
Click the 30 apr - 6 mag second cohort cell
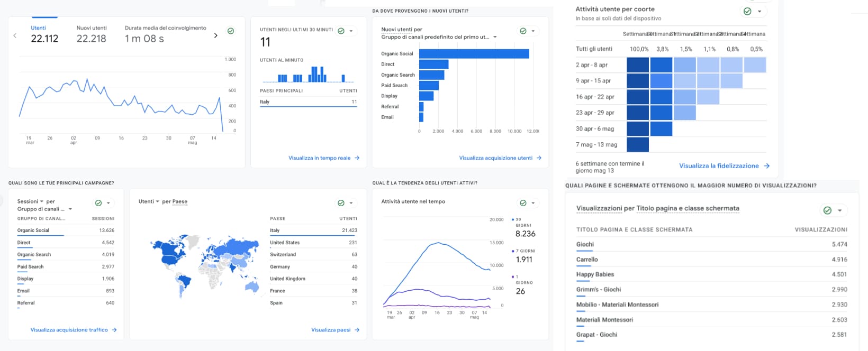661,128
